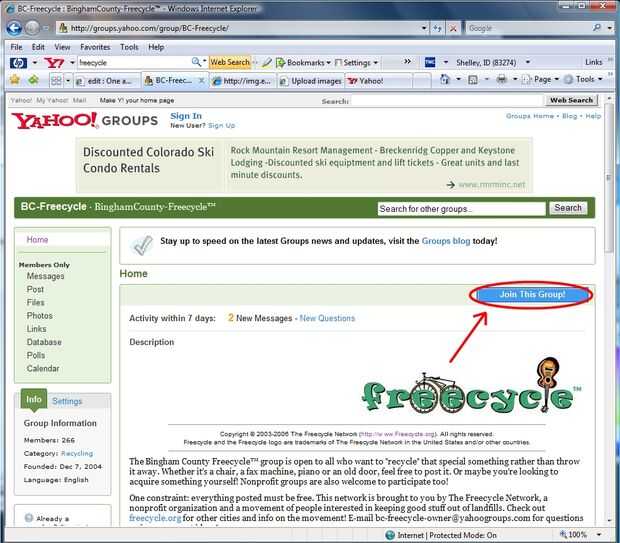
Task: Close the BC-Freec... tab with its X
Action: [201, 81]
